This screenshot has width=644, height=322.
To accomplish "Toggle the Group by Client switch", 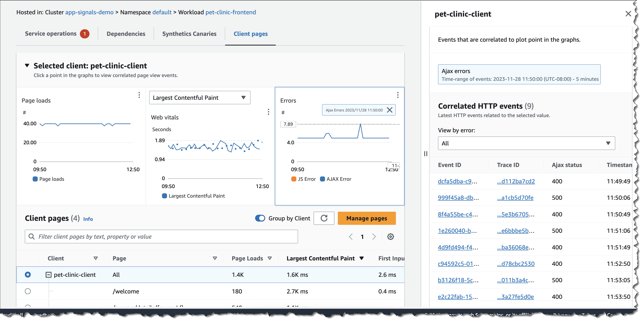I will tap(260, 218).
